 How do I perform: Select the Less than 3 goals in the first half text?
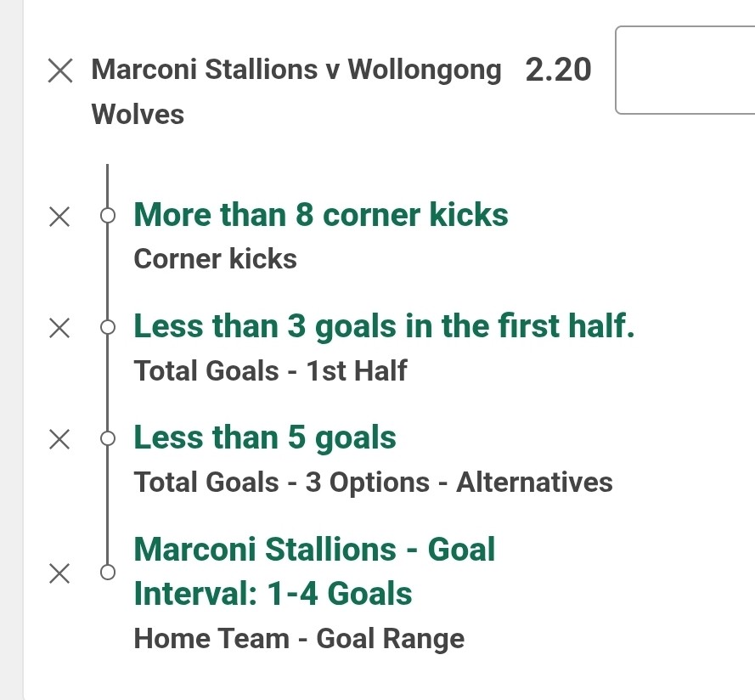(384, 326)
